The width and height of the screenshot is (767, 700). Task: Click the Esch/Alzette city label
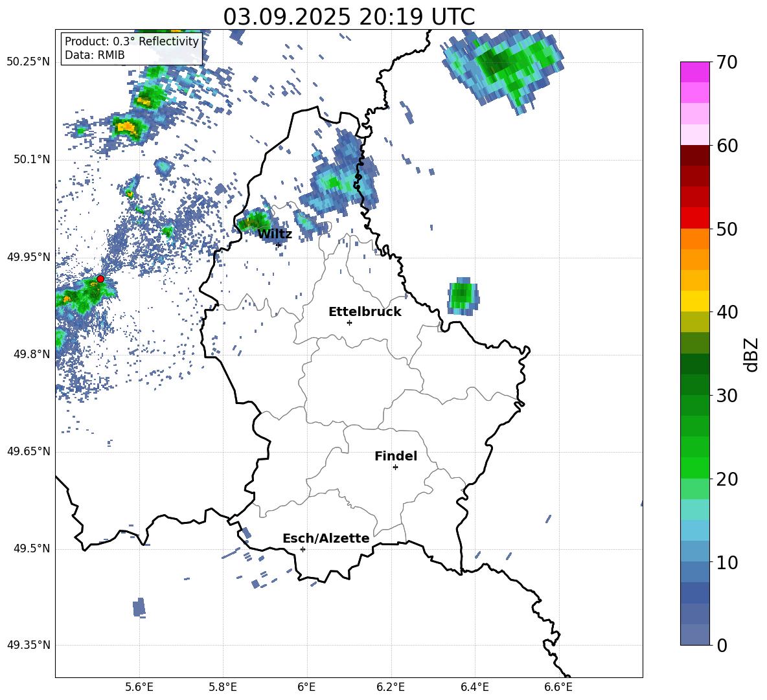point(326,538)
